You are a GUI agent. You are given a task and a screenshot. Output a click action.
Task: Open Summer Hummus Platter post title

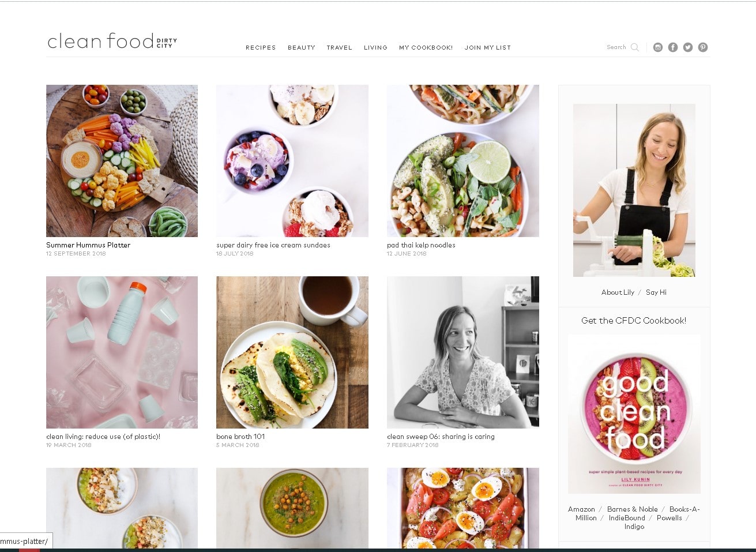pyautogui.click(x=88, y=245)
